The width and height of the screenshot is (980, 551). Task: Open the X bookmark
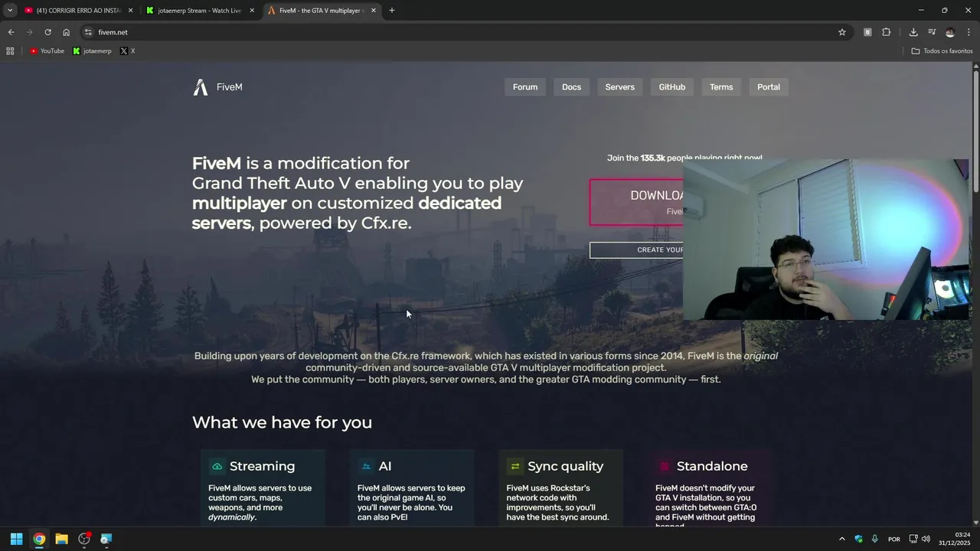(128, 51)
